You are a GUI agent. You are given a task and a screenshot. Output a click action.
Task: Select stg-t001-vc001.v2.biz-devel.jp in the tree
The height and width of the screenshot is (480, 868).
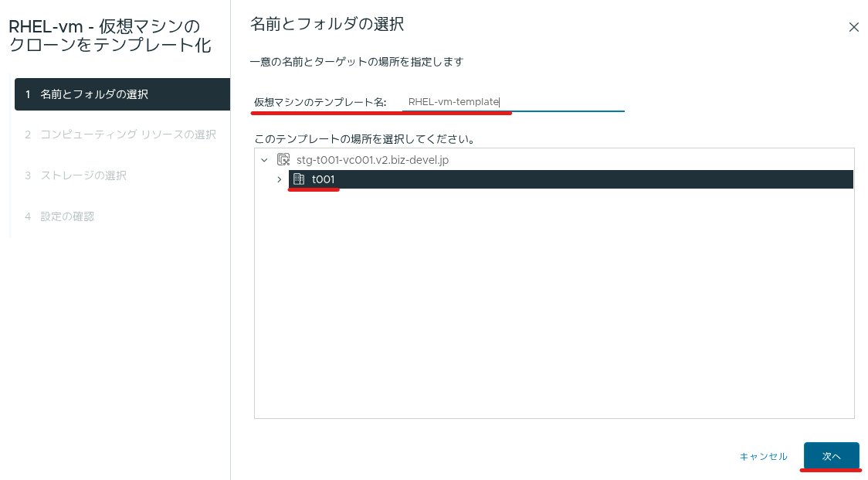pyautogui.click(x=372, y=160)
